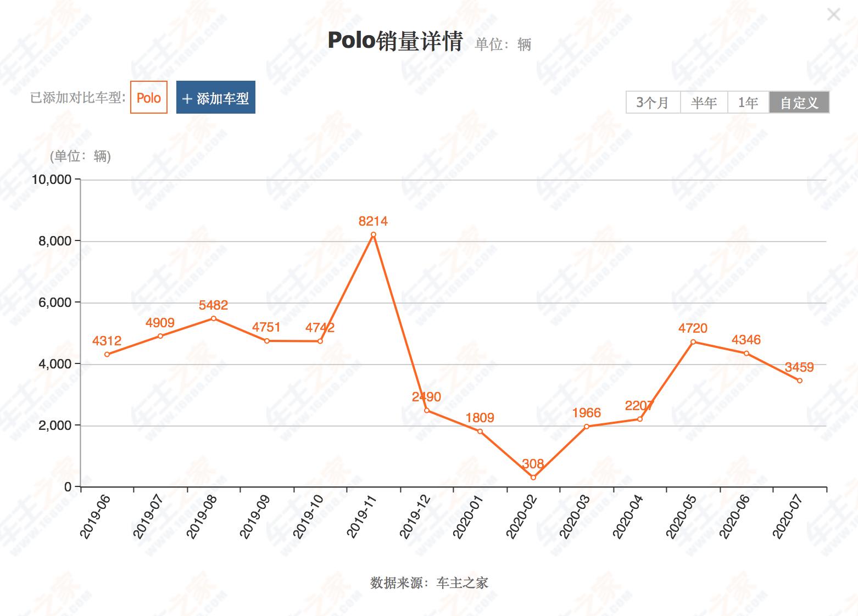Click the 2020-02 lowest data point 308

(x=533, y=477)
